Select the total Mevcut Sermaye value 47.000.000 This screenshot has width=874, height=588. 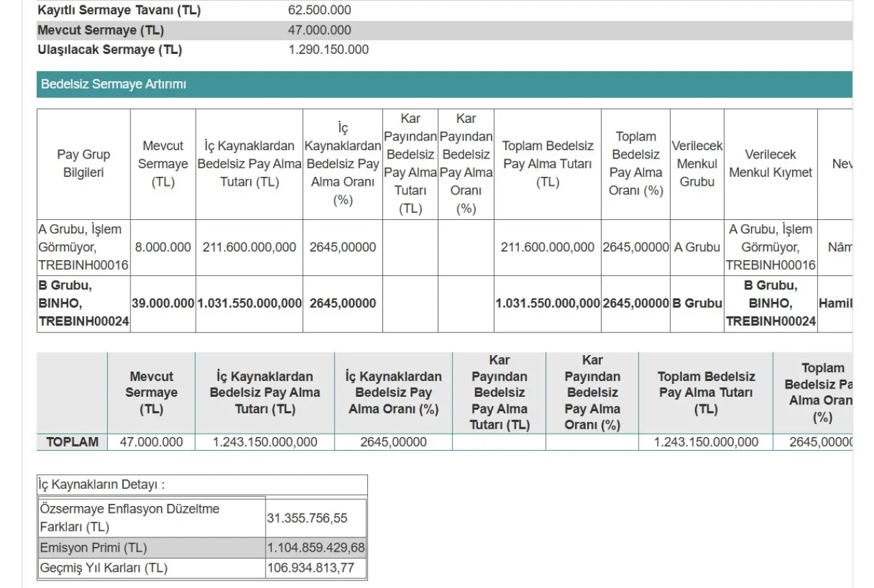tap(151, 442)
